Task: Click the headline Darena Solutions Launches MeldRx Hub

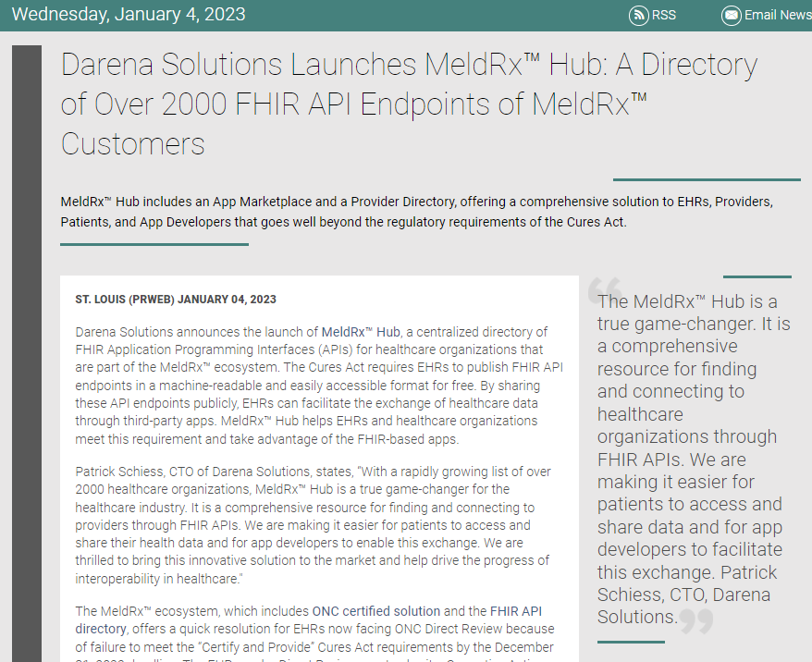Action: [409, 104]
